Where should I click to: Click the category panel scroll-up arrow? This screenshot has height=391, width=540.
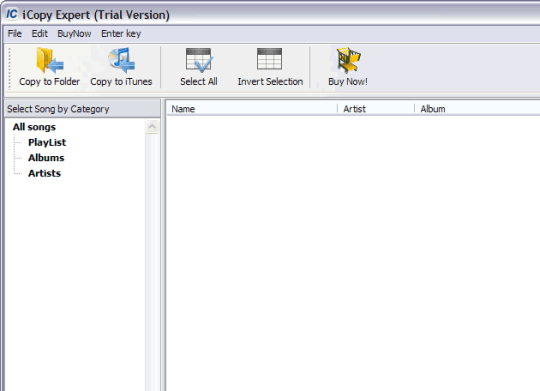pyautogui.click(x=152, y=127)
